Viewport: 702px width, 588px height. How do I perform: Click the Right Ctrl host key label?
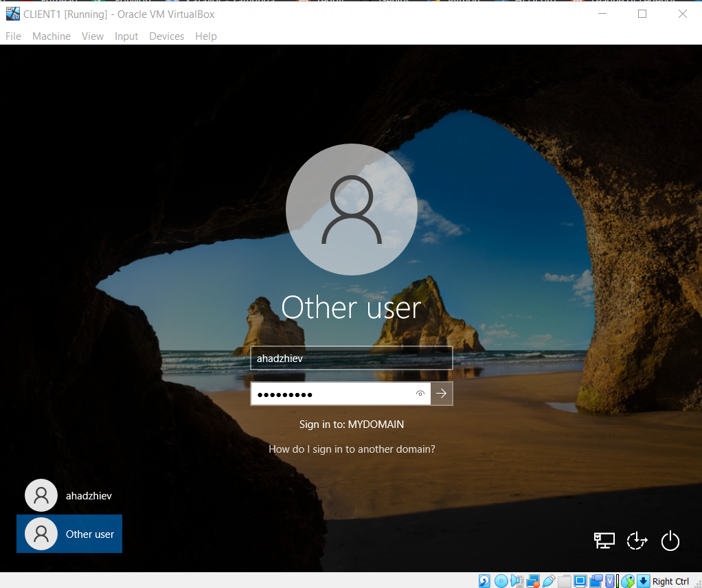tap(670, 581)
